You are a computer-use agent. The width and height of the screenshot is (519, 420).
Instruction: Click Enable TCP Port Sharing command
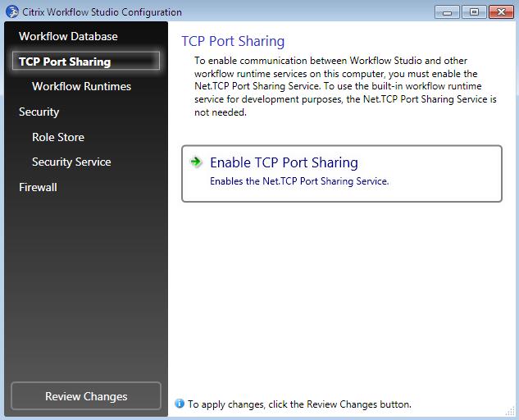pos(342,173)
